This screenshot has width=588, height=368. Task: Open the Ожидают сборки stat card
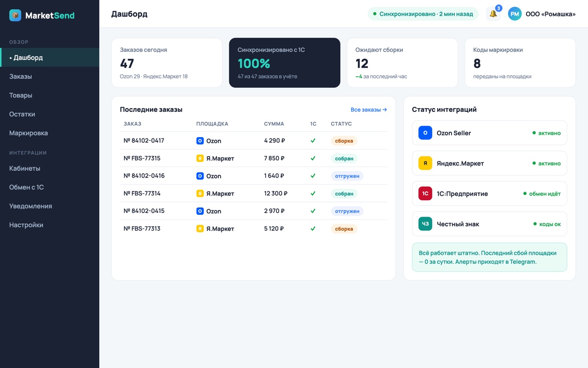pyautogui.click(x=402, y=63)
